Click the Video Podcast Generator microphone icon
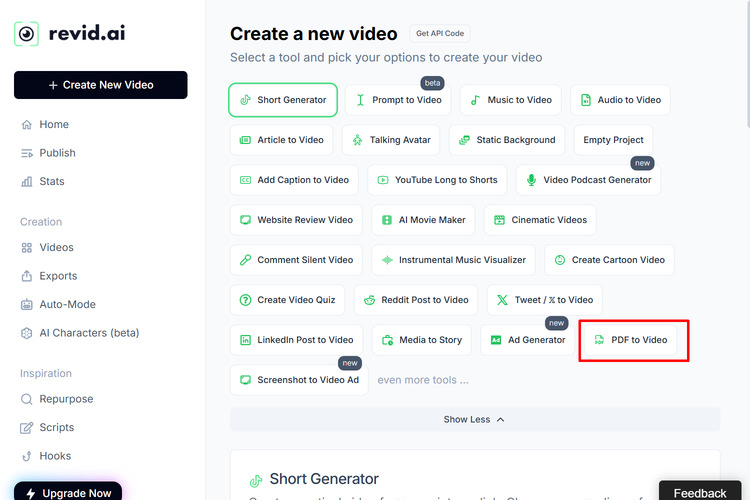This screenshot has width=750, height=500. point(531,180)
